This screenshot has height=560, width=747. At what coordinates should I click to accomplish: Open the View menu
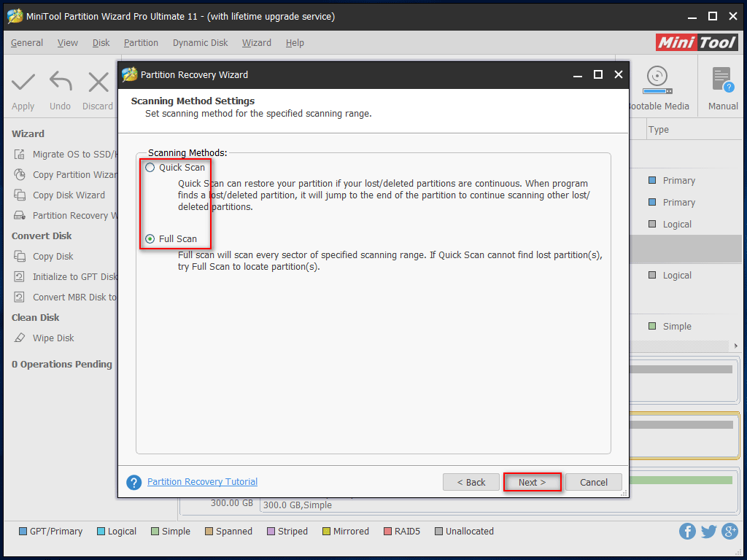point(68,43)
